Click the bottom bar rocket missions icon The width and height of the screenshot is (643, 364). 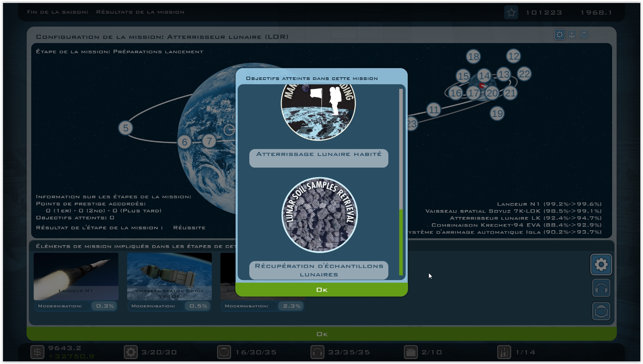[x=504, y=352]
